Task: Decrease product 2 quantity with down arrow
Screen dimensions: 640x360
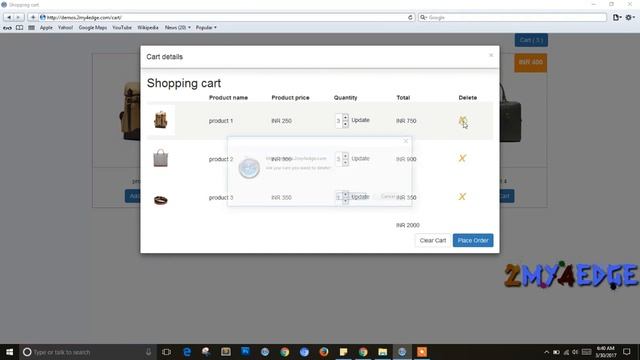Action: coord(345,162)
